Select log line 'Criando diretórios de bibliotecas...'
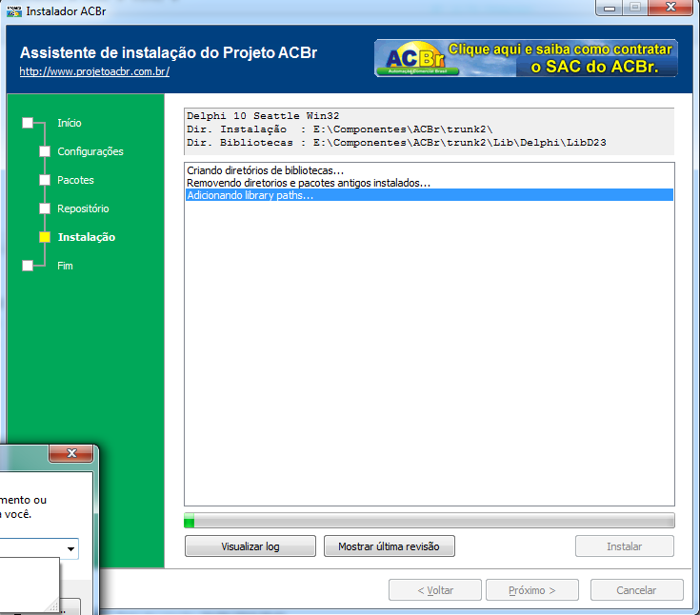The width and height of the screenshot is (700, 615). (265, 170)
